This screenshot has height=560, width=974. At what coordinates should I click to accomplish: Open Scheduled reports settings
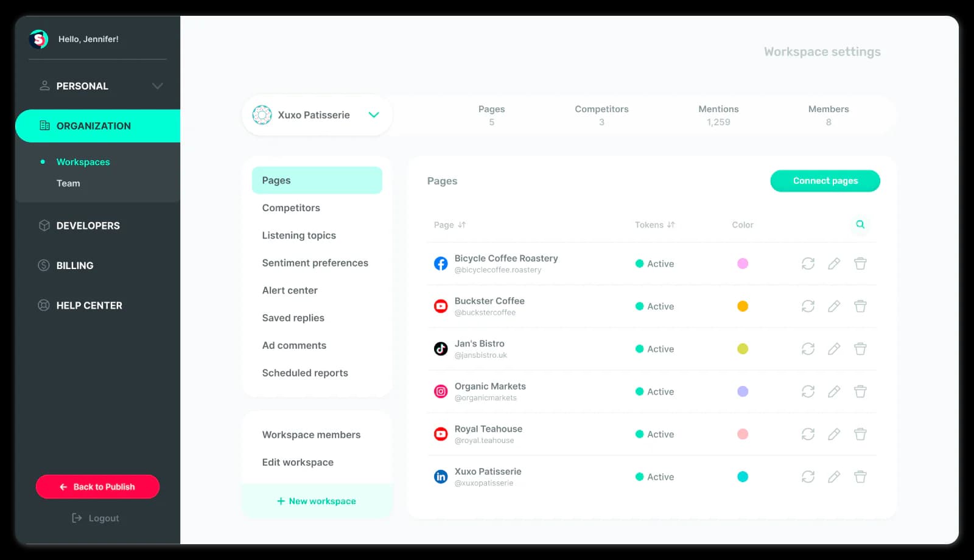[x=305, y=373]
